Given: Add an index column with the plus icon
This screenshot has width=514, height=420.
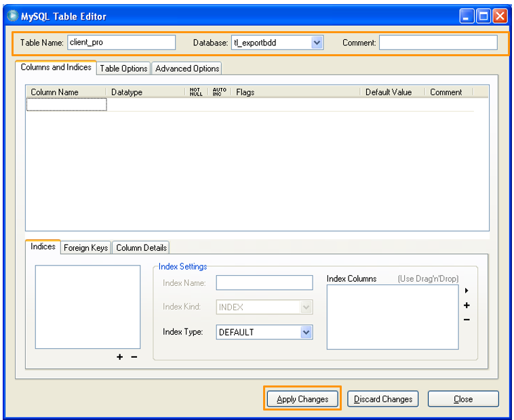Looking at the screenshot, I should pyautogui.click(x=467, y=306).
